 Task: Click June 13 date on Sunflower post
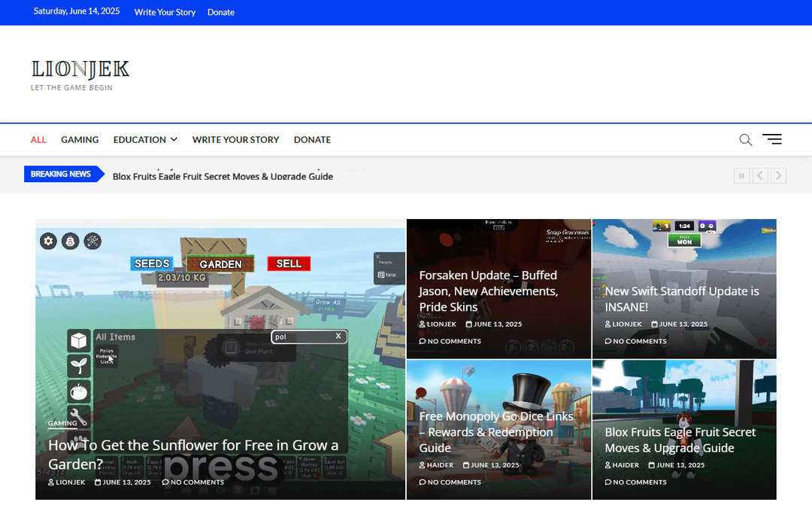click(123, 482)
